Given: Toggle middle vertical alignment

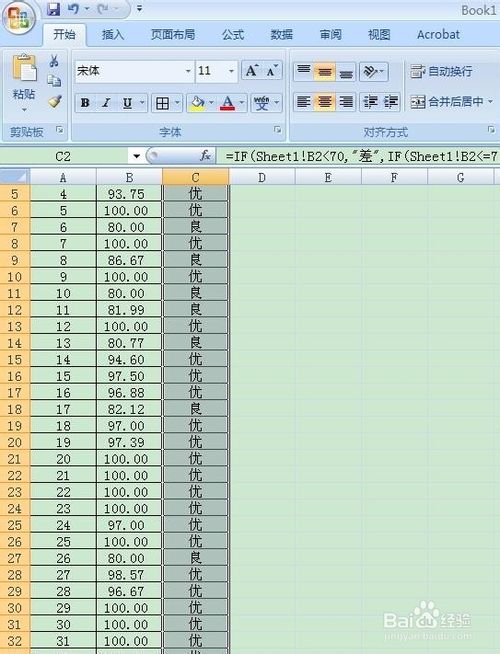Looking at the screenshot, I should [x=325, y=71].
